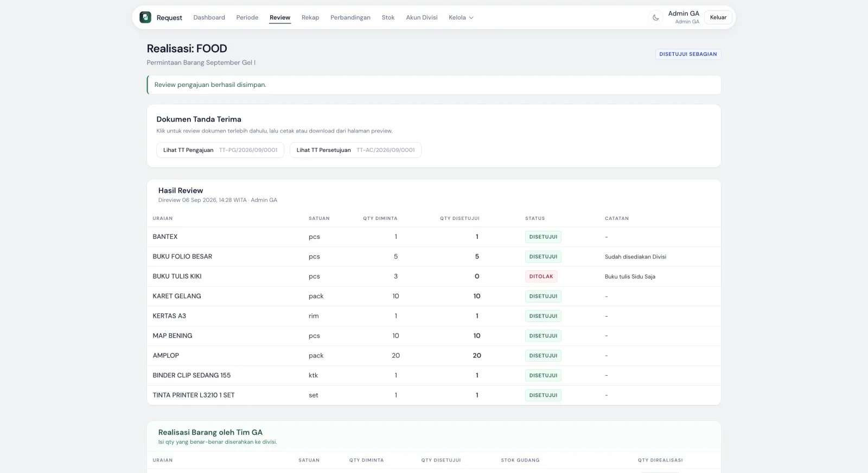Click the note 'Buku tulis Sidu Saja'
Image resolution: width=868 pixels, height=473 pixels.
[630, 276]
